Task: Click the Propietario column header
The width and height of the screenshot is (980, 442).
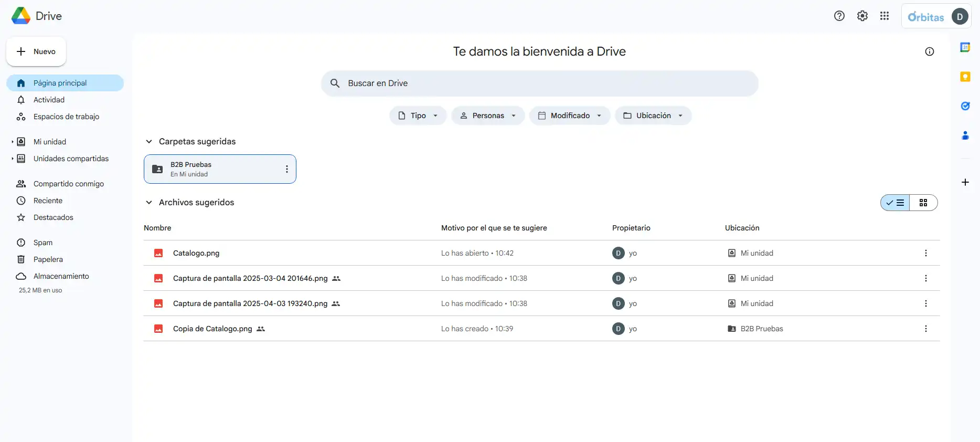Action: 631,228
